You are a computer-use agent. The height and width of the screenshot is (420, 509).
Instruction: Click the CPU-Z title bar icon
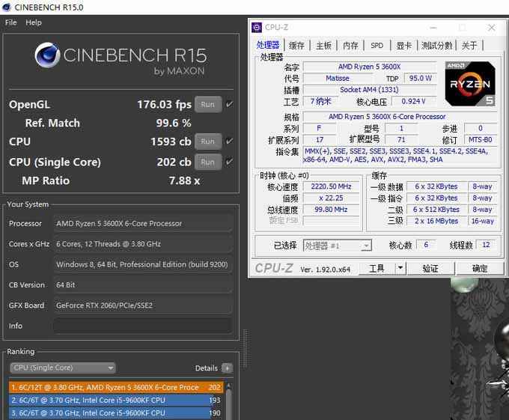coord(257,27)
